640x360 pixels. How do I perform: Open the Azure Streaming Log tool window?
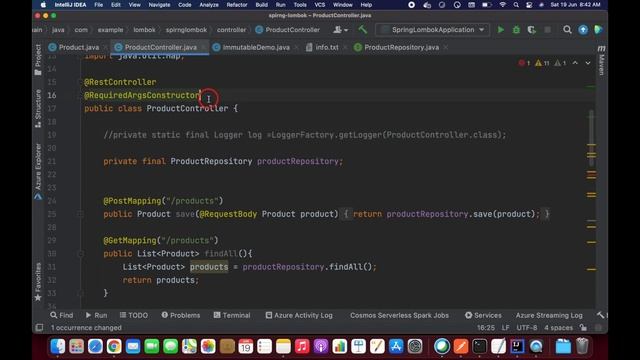[549, 316]
